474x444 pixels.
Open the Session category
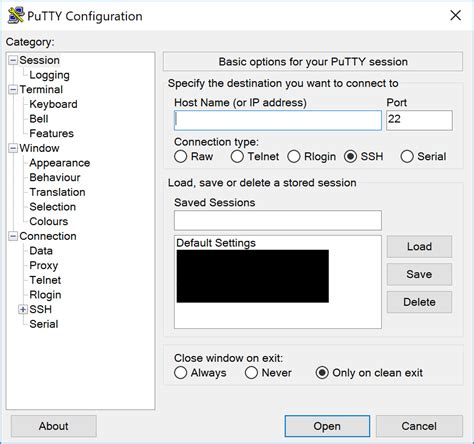pyautogui.click(x=39, y=60)
